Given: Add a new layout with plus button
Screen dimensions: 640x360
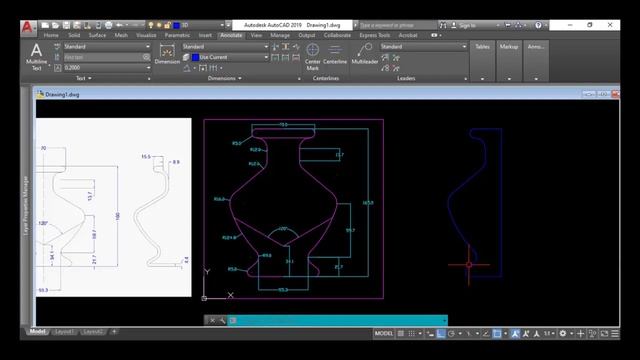Looking at the screenshot, I should 114,331.
